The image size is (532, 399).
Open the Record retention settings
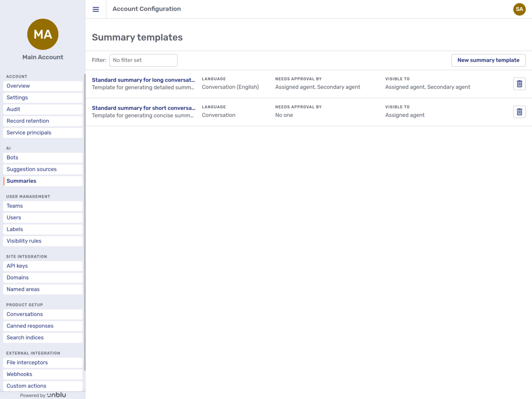point(27,121)
